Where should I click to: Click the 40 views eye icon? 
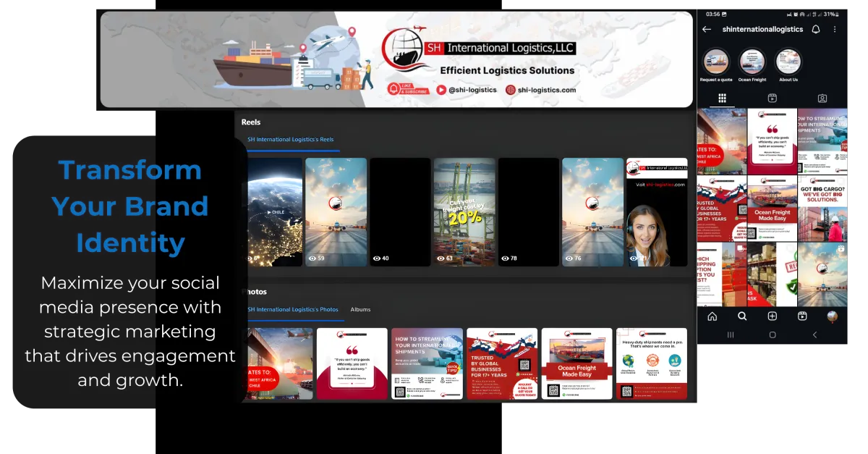376,258
